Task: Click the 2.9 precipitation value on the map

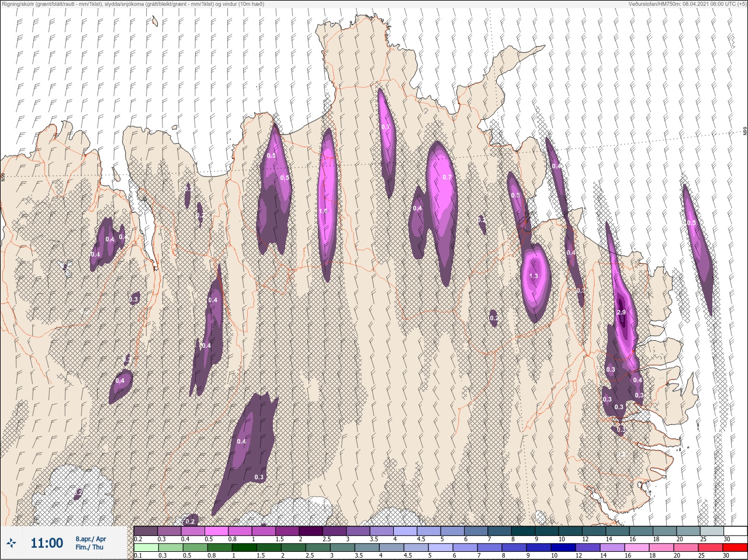Action: pyautogui.click(x=621, y=313)
